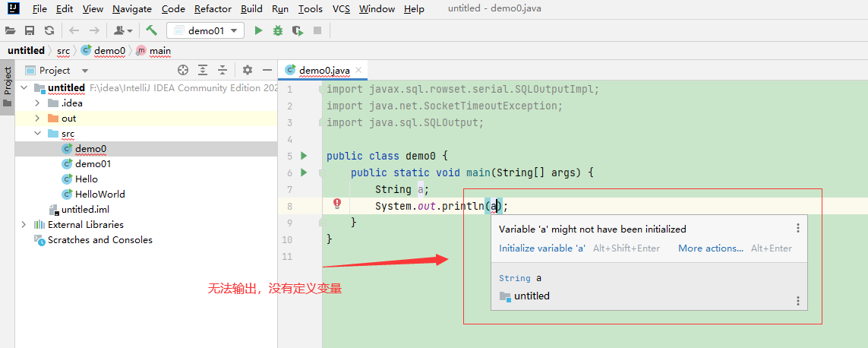Image resolution: width=868 pixels, height=348 pixels.
Task: Hide the Project panel with minus icon
Action: point(267,70)
